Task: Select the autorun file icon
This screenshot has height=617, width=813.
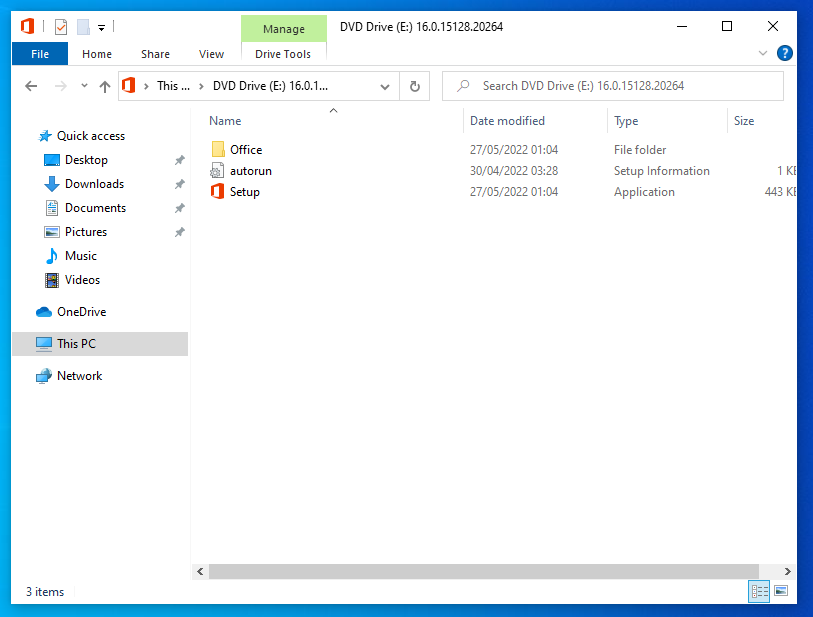Action: (217, 171)
